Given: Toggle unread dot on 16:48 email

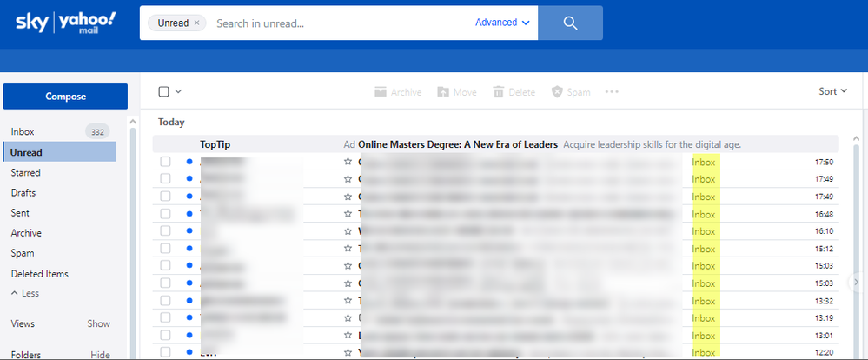Looking at the screenshot, I should [x=190, y=214].
